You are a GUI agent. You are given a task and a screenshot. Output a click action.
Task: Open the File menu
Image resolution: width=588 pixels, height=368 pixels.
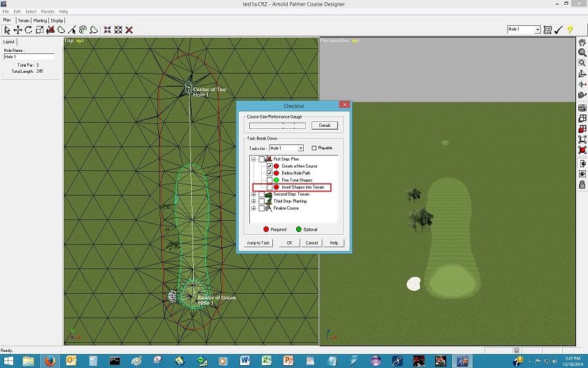point(6,12)
